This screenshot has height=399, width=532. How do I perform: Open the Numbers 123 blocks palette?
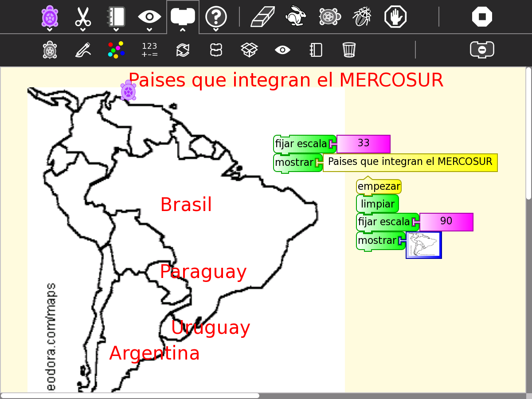pos(149,50)
